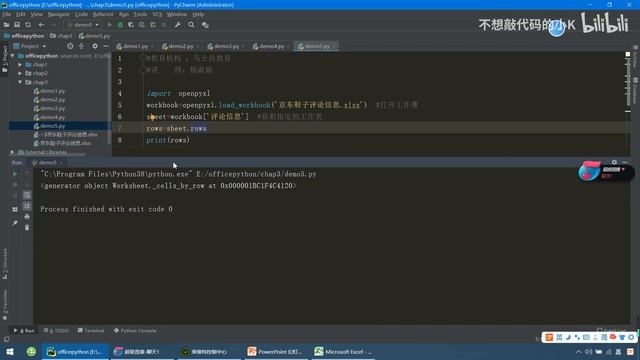Toggle tool window quick-access in bottom-left corner
This screenshot has height=360, width=640.
pyautogui.click(x=7, y=339)
